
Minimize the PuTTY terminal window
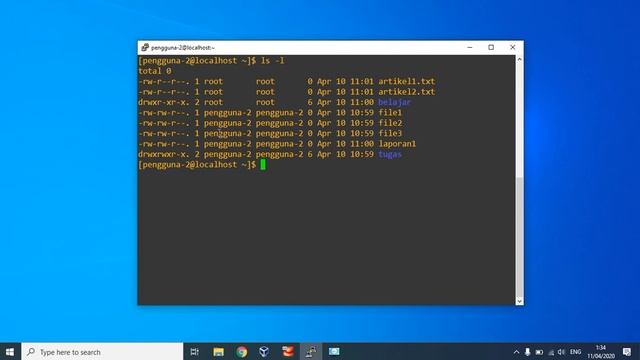click(x=470, y=47)
